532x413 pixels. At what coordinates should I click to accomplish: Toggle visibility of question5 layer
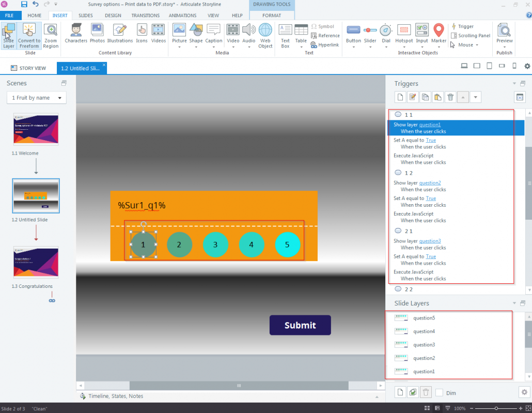tap(401, 318)
